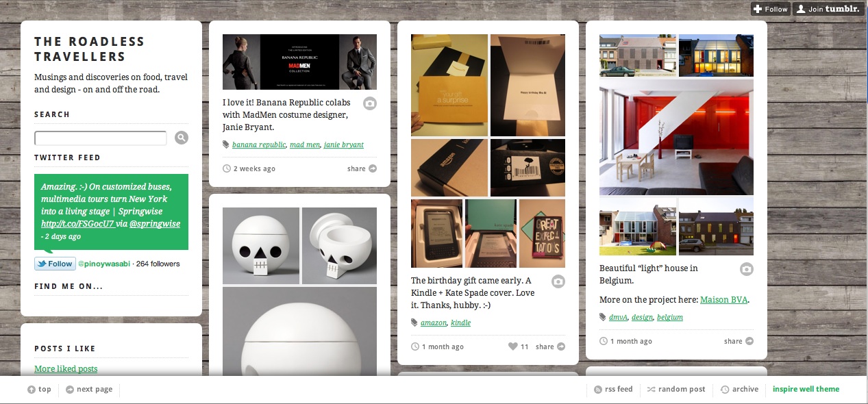The image size is (868, 404).
Task: Open the front-facing white skull photo
Action: coord(261,246)
